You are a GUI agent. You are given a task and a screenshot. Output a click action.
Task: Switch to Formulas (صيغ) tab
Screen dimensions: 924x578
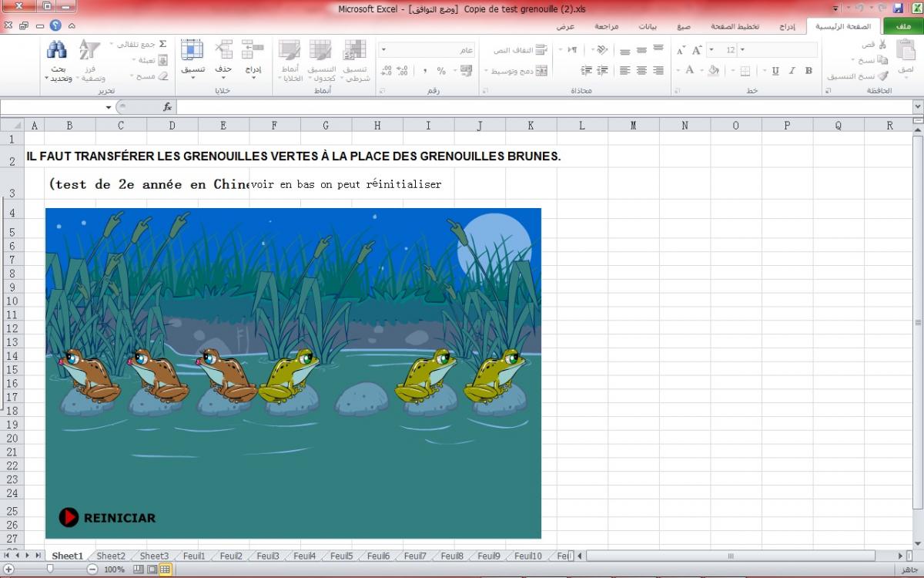(683, 26)
